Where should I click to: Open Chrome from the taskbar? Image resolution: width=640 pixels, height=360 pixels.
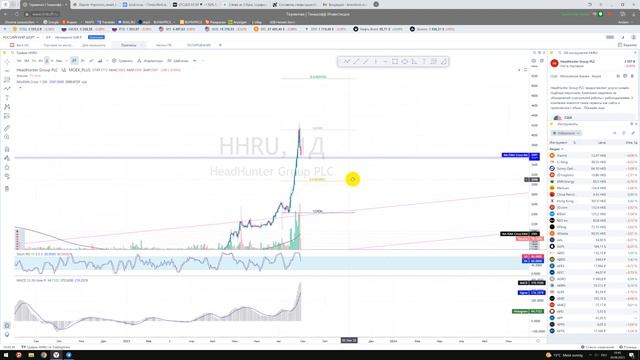(44, 355)
